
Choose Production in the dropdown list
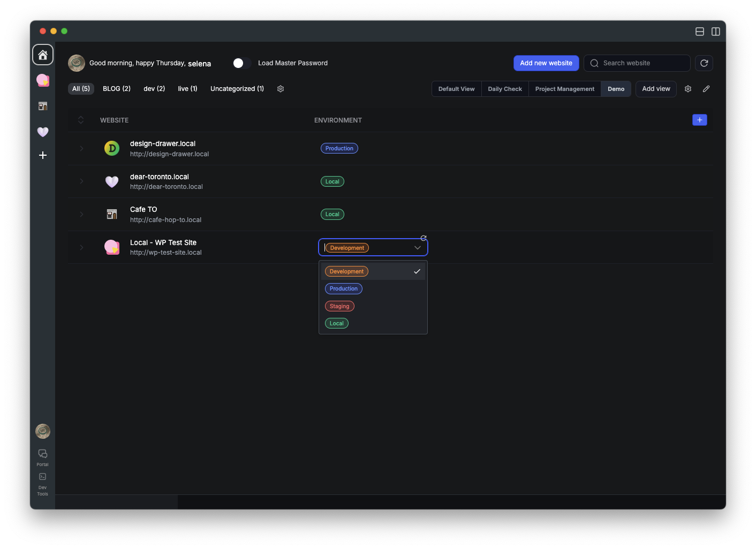344,288
